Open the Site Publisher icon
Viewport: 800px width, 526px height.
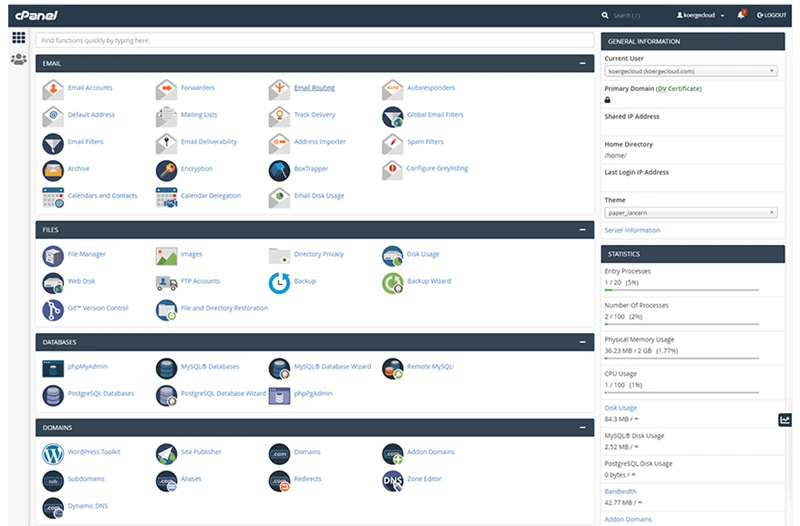click(x=166, y=454)
